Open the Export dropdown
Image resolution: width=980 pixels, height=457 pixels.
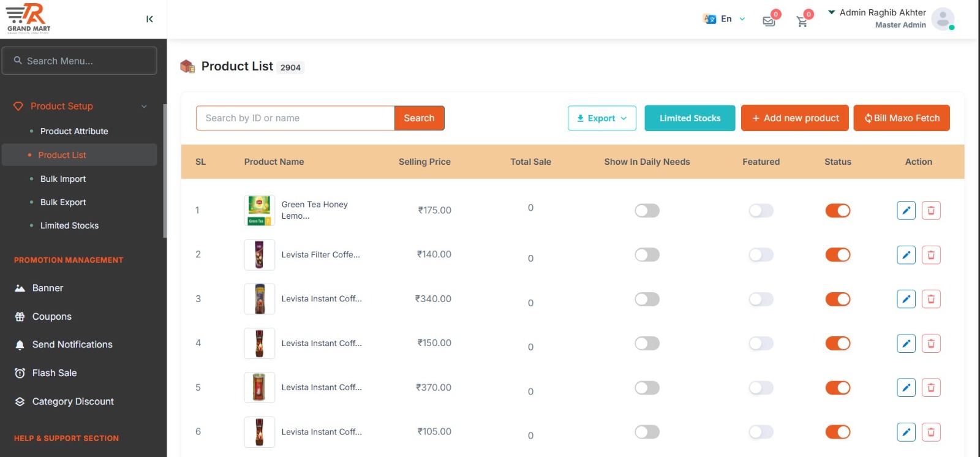coord(601,118)
